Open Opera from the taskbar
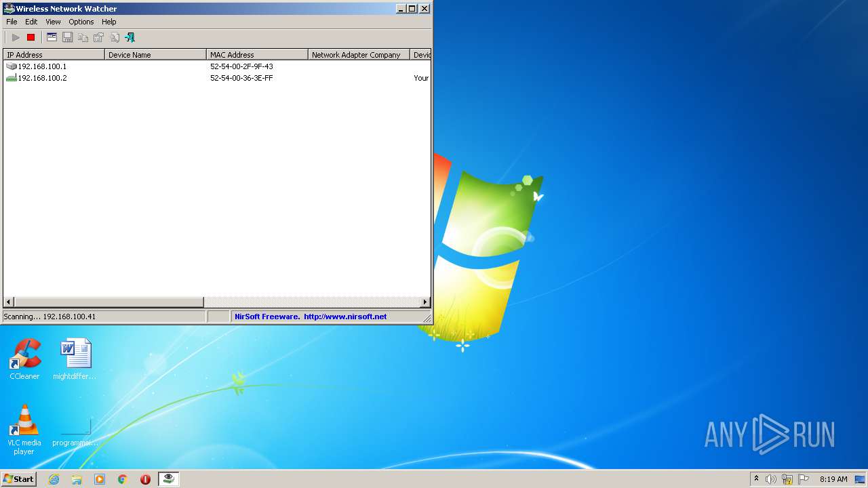 pos(145,479)
